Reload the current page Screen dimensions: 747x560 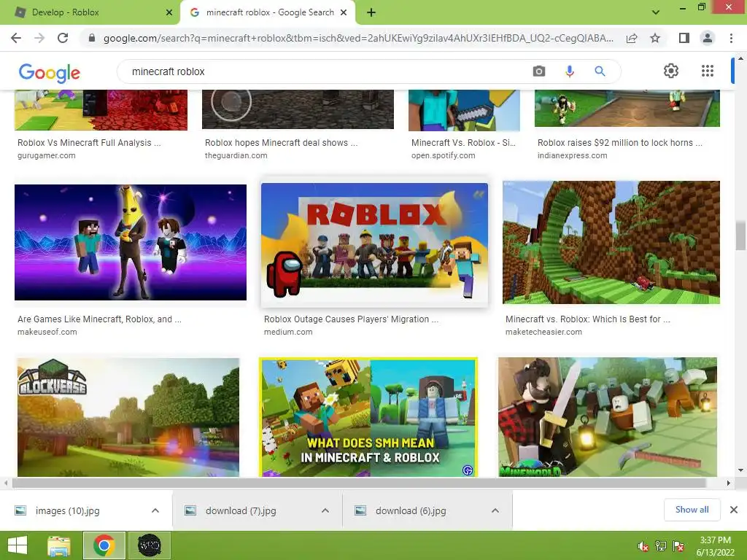[x=63, y=38]
